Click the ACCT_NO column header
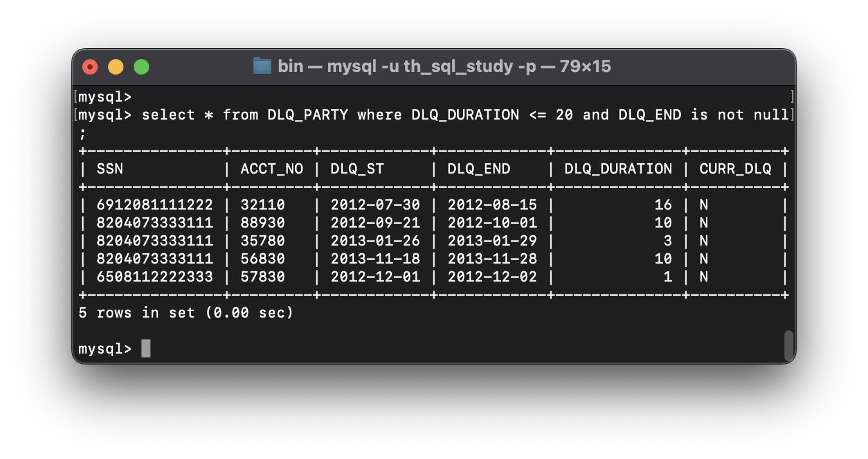Screen dimensions: 868x459 click(271, 169)
